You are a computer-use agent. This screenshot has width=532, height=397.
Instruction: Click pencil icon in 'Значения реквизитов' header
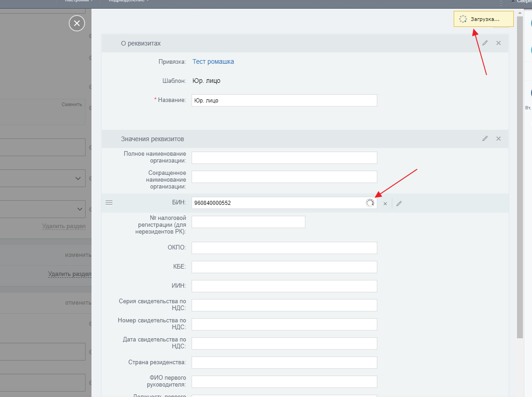coord(485,138)
